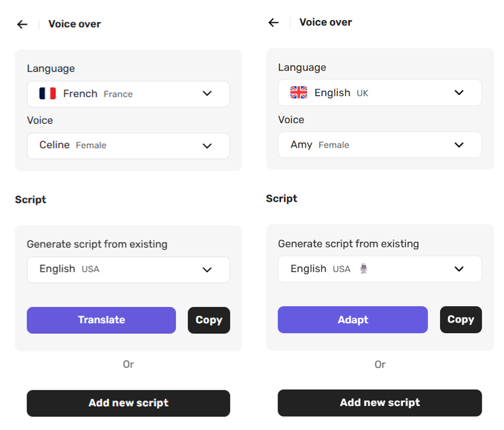Click microphone icon beside English USA

[x=364, y=269]
